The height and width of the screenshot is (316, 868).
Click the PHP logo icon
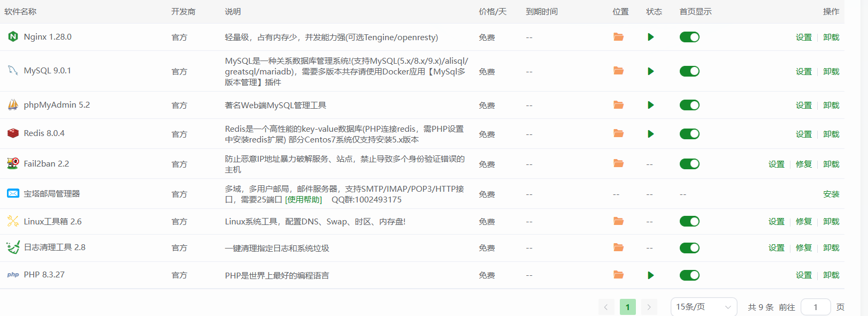coord(13,275)
